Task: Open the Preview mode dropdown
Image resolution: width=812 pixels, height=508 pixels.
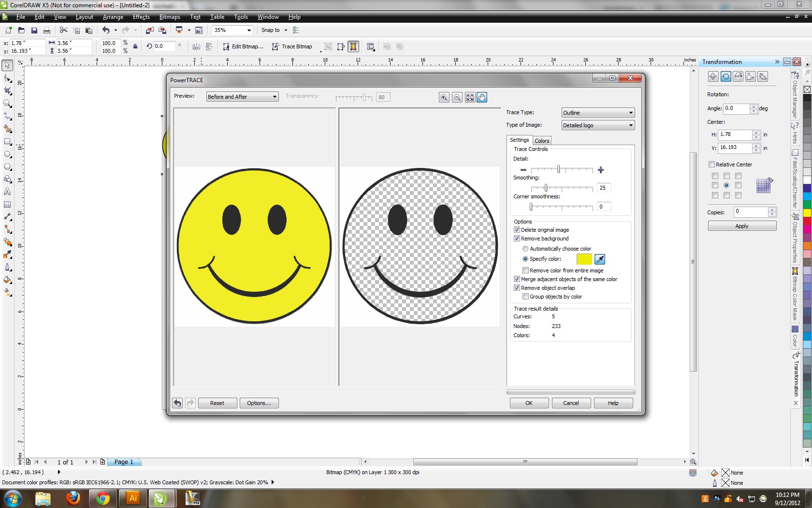Action: point(242,97)
